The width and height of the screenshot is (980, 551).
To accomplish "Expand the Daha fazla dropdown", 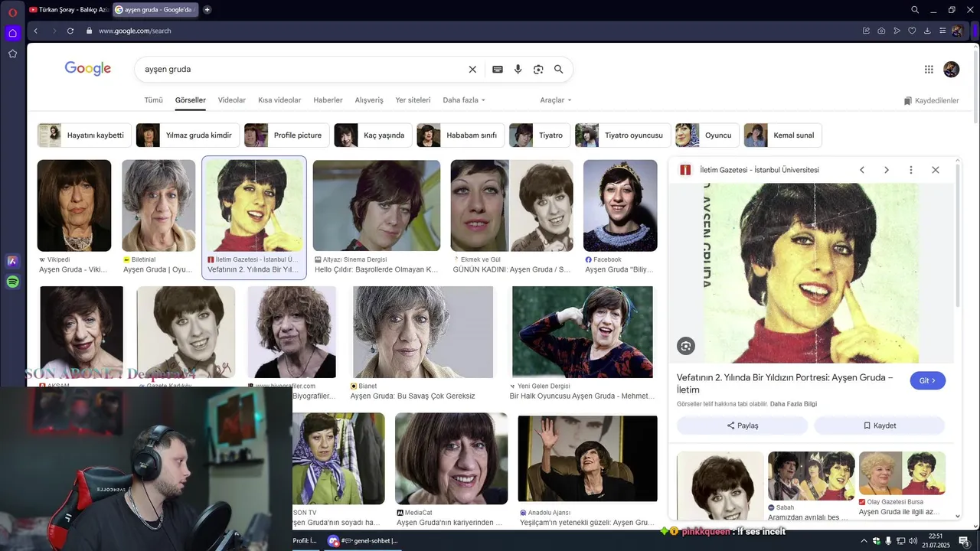I will 464,100.
